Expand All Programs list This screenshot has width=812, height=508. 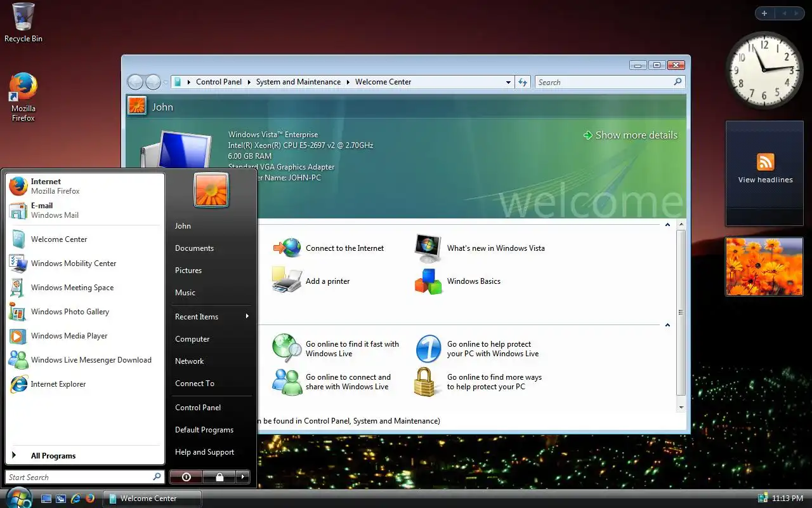coord(84,455)
